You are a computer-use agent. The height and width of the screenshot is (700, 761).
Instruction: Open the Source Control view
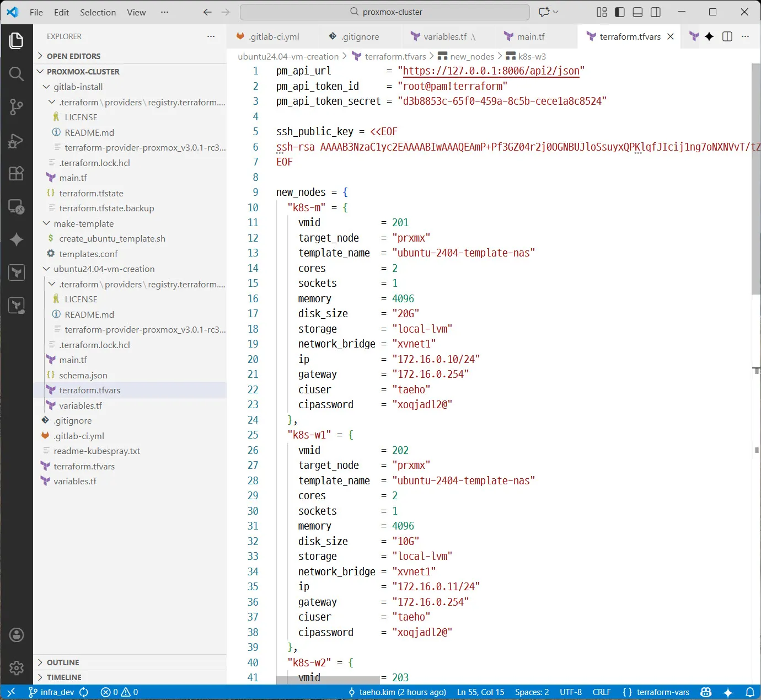pos(17,107)
